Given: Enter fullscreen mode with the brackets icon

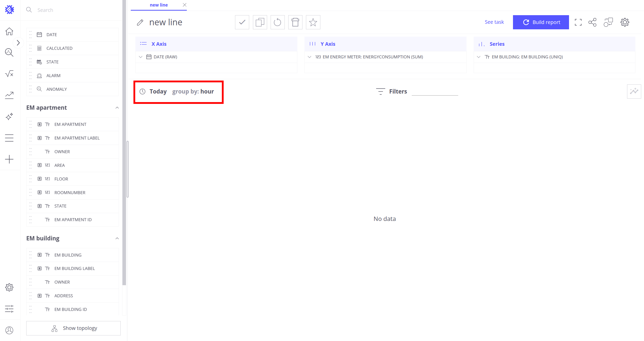Looking at the screenshot, I should coord(578,22).
